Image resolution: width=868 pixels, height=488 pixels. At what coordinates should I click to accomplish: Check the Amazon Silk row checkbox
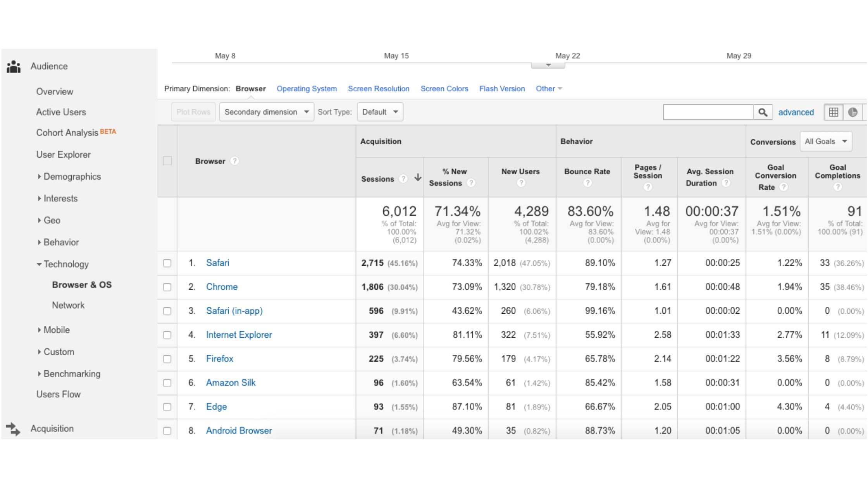pos(167,383)
